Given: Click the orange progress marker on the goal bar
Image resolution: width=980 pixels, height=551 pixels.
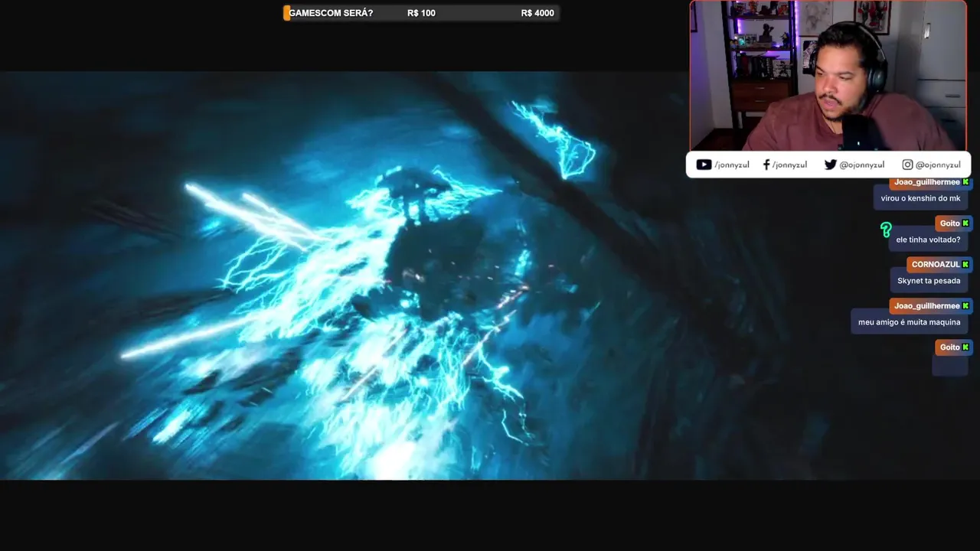Looking at the screenshot, I should (x=287, y=13).
